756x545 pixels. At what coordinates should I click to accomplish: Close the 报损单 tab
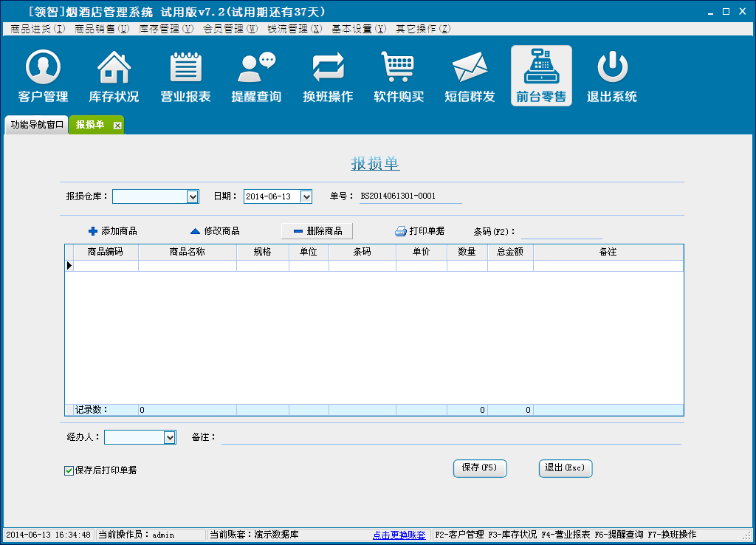(117, 126)
